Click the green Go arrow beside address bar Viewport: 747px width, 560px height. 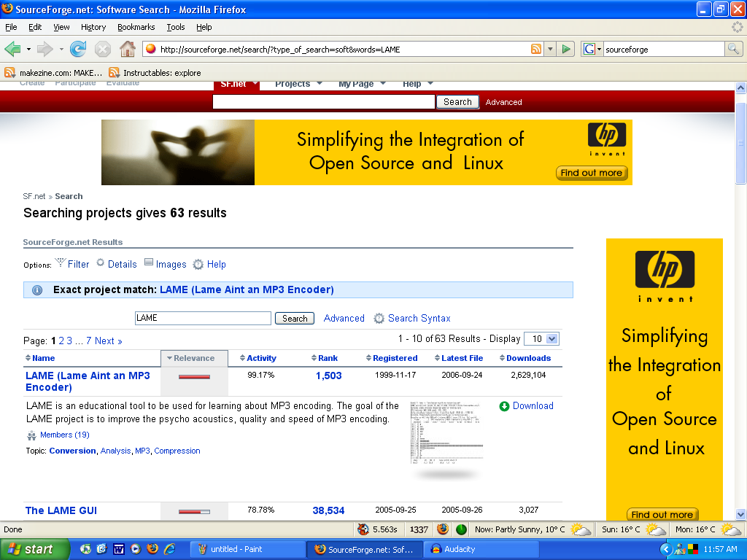click(566, 49)
